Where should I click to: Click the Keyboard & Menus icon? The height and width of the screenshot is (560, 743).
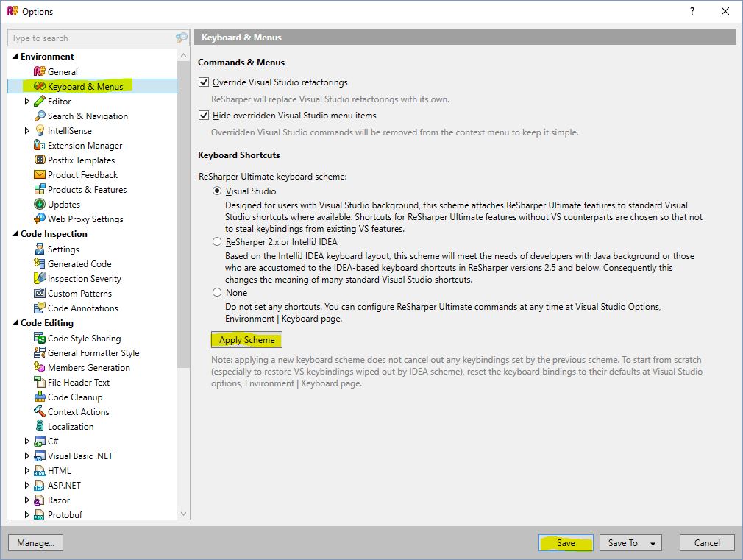click(39, 86)
